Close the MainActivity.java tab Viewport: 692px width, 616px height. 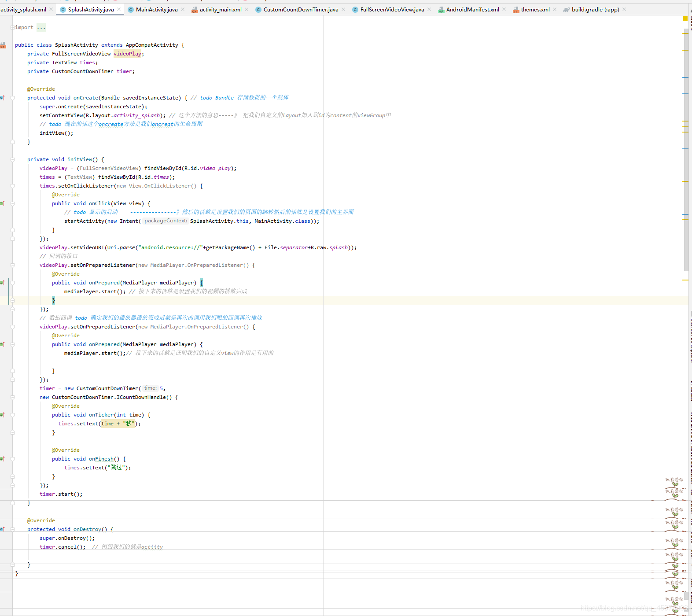(x=183, y=9)
